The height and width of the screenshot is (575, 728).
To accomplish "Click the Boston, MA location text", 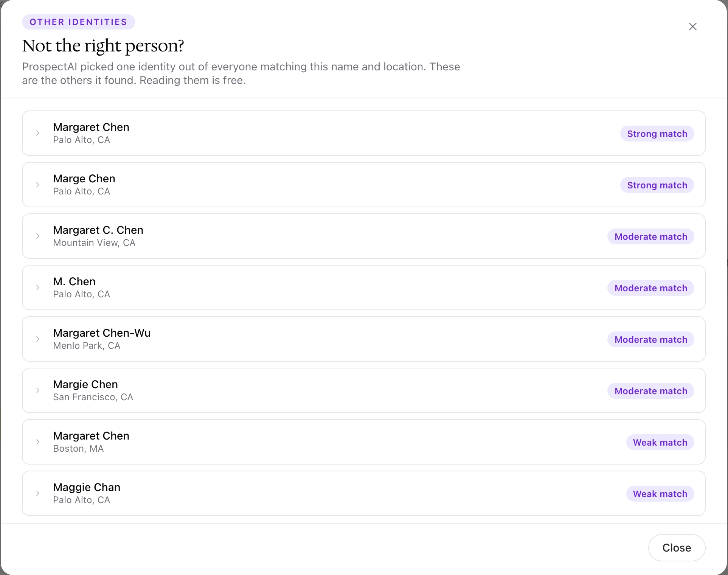I will point(78,449).
